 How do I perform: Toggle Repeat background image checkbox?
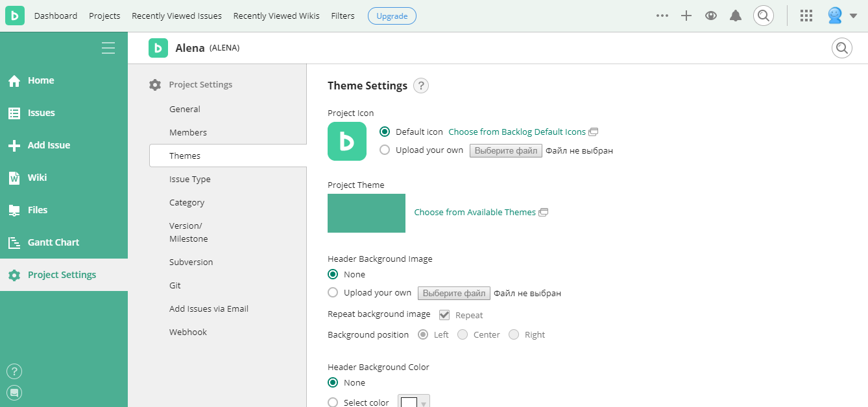[x=444, y=315]
